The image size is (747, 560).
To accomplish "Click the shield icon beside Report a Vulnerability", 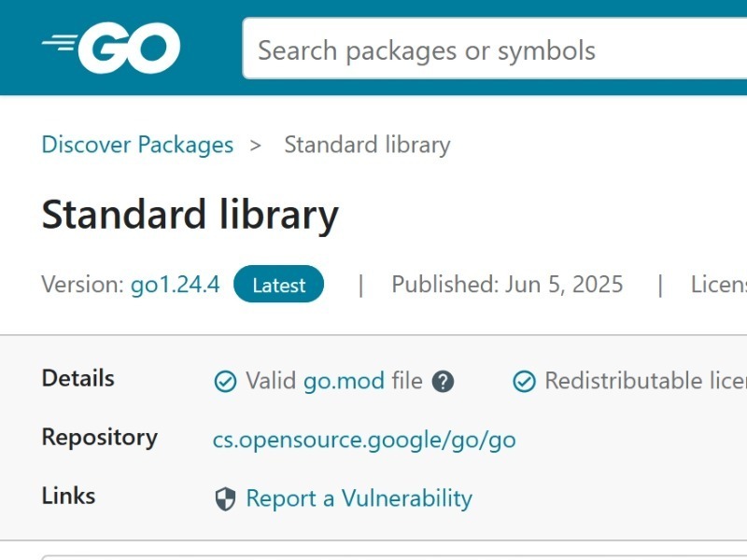I will (x=225, y=499).
